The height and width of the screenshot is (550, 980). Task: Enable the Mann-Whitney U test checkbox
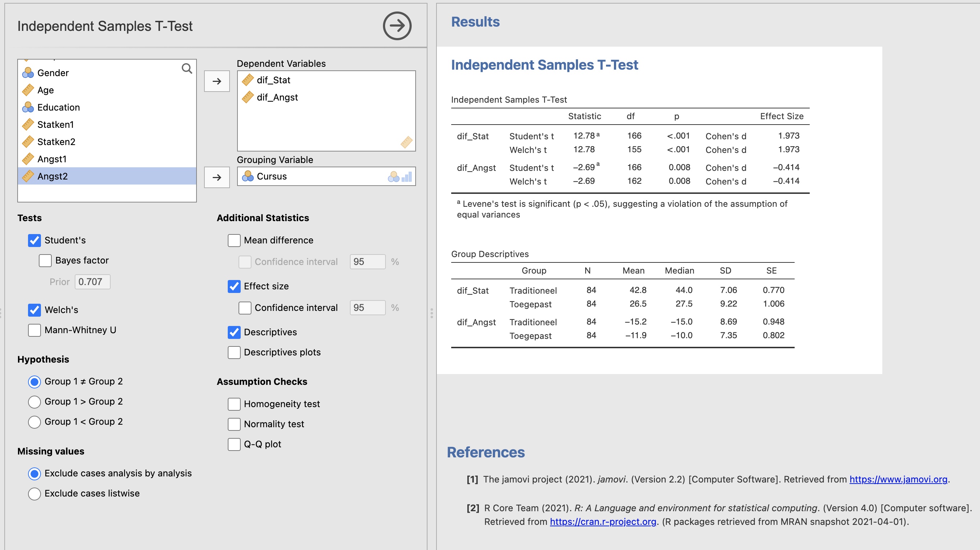tap(34, 330)
